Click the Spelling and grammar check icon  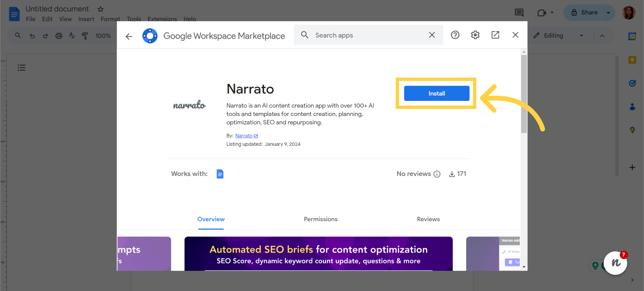tap(72, 36)
